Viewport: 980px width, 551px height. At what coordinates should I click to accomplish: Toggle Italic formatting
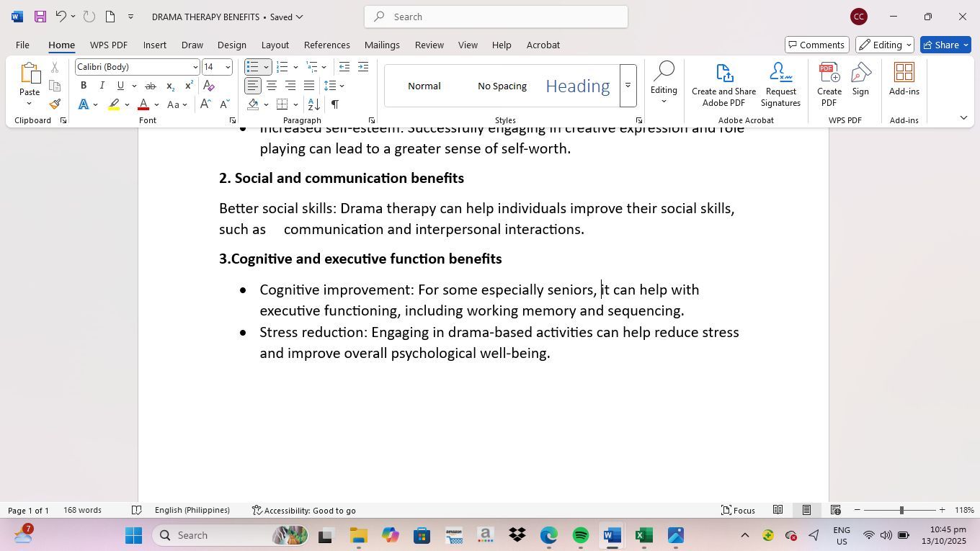[102, 86]
